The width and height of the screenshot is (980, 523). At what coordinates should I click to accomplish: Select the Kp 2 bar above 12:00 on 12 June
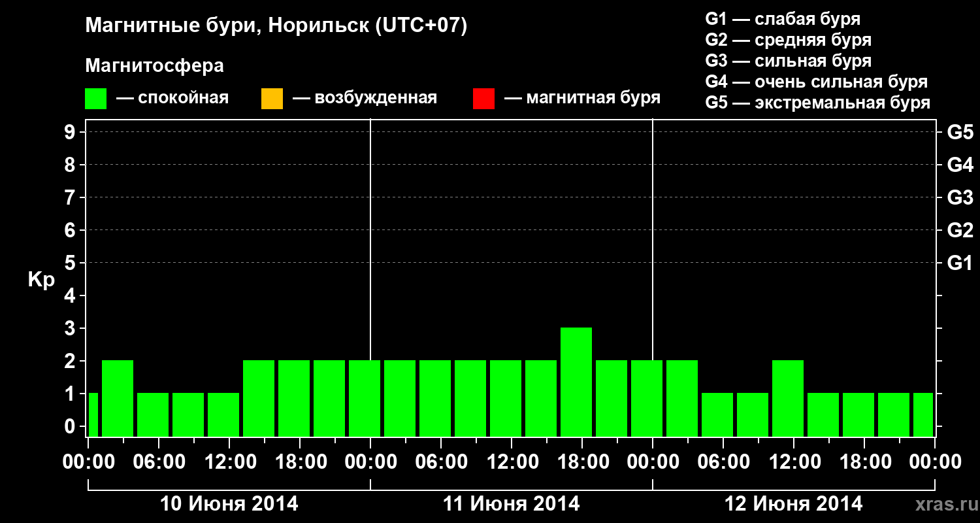[788, 398]
